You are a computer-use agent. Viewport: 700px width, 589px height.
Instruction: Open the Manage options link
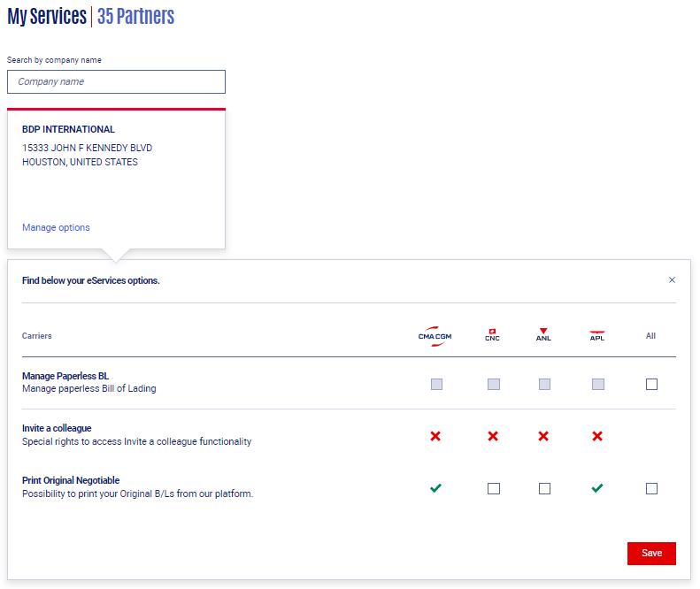pyautogui.click(x=56, y=227)
